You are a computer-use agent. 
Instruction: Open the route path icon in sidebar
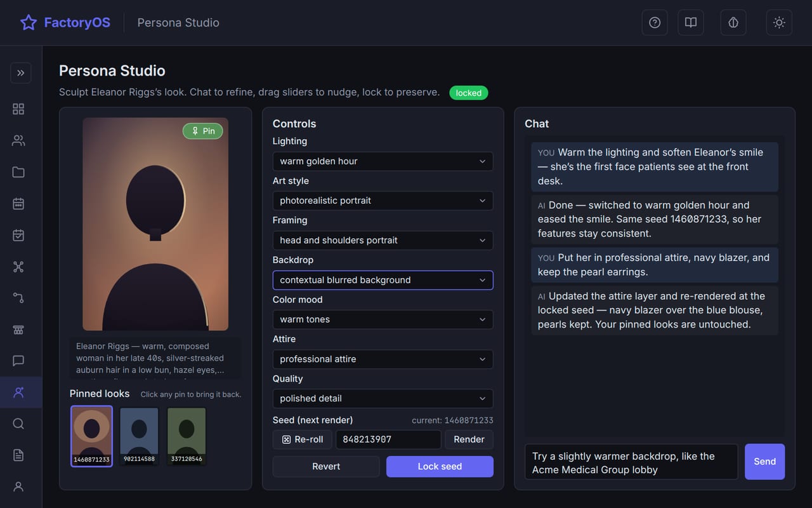pos(18,298)
